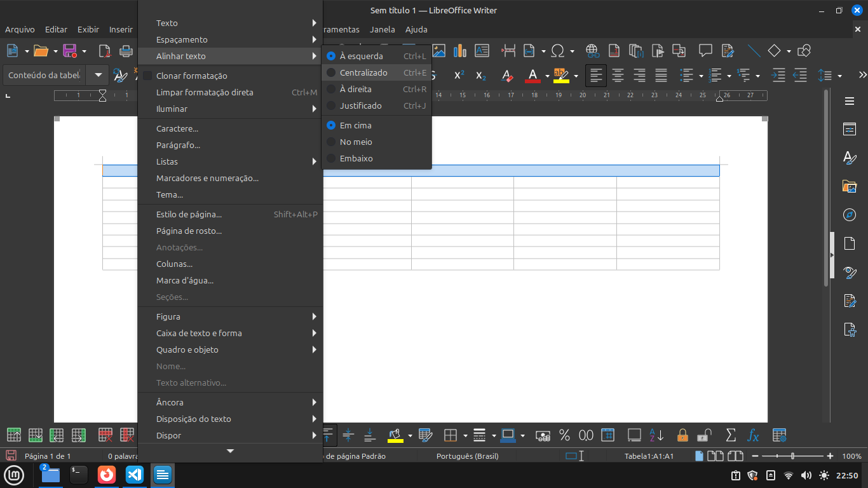Click the Increase Indent icon
Image resolution: width=868 pixels, height=488 pixels.
[778, 76]
